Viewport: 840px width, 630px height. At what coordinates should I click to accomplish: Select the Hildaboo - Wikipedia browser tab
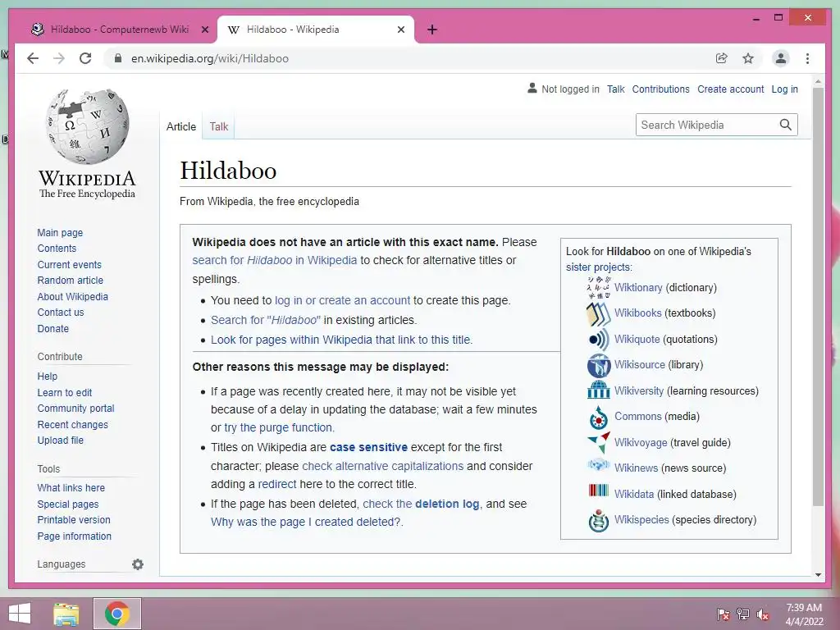pos(316,30)
